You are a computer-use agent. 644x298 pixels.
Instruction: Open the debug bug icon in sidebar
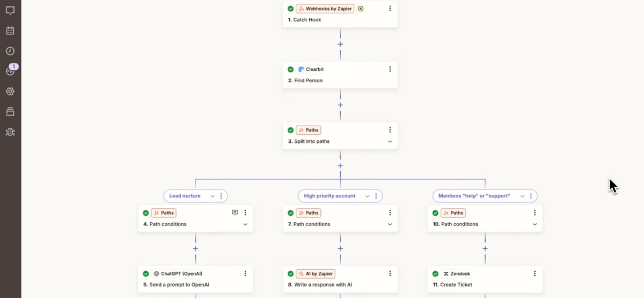[10, 132]
